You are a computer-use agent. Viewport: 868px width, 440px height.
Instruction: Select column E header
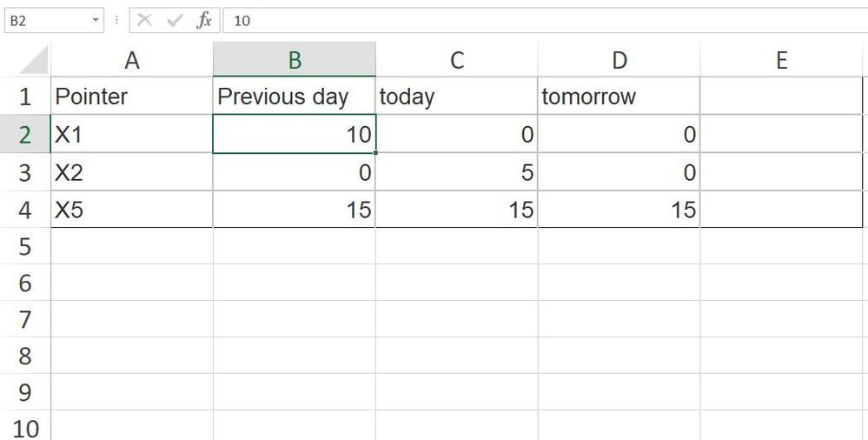click(782, 60)
